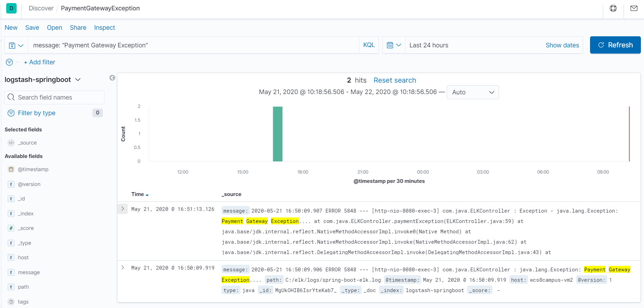Open the Auto interval dropdown
Image resolution: width=644 pixels, height=308 pixels.
click(x=473, y=92)
